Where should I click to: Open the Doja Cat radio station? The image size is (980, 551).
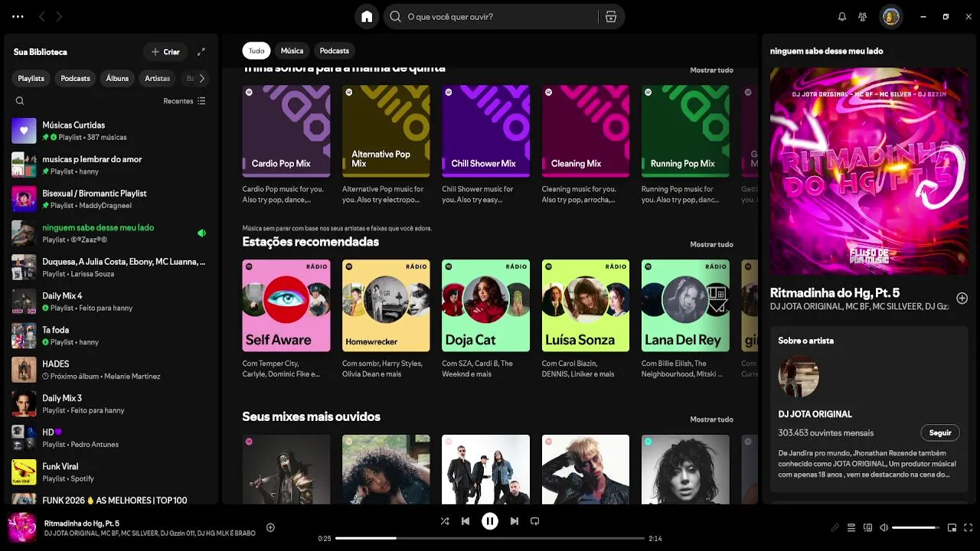(485, 320)
